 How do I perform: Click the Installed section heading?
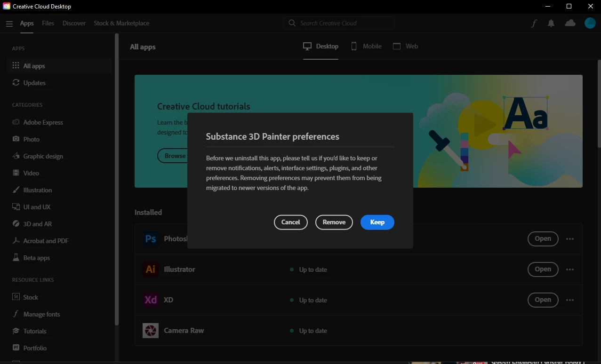pyautogui.click(x=148, y=212)
